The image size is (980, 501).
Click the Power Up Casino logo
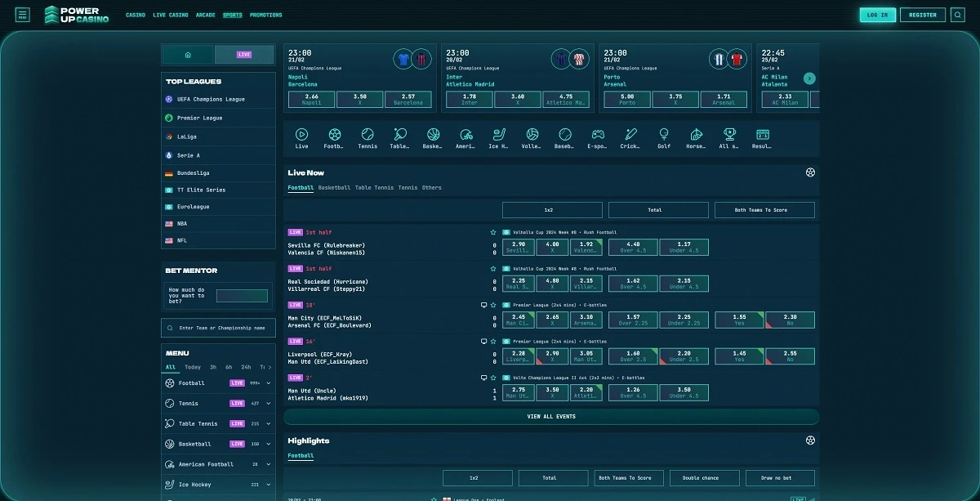(76, 15)
